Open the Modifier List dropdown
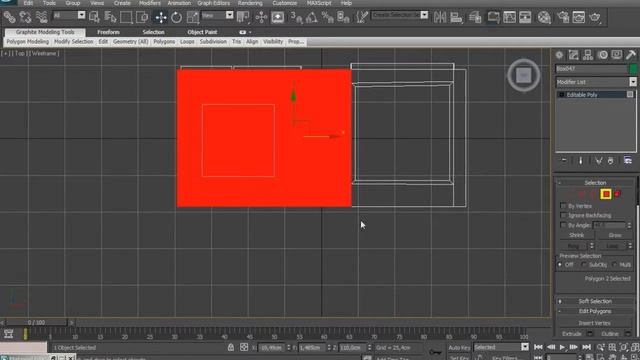The height and width of the screenshot is (360, 640). point(633,82)
